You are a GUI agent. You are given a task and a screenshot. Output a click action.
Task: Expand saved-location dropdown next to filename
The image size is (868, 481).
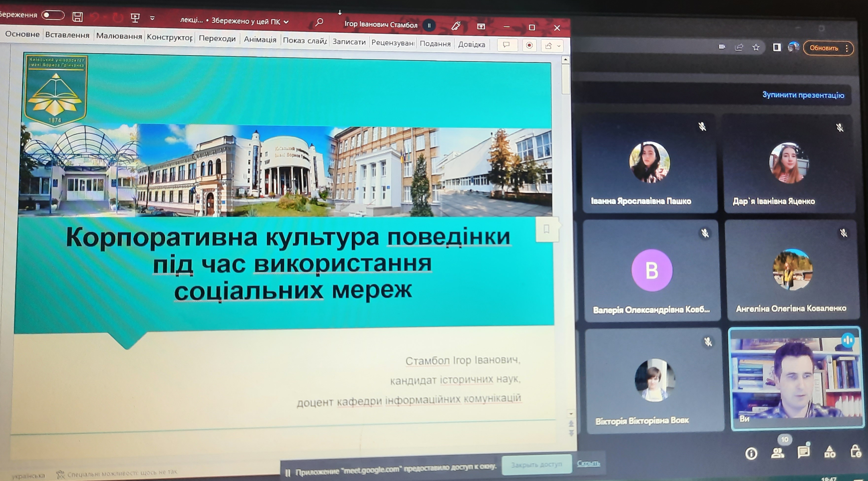286,22
